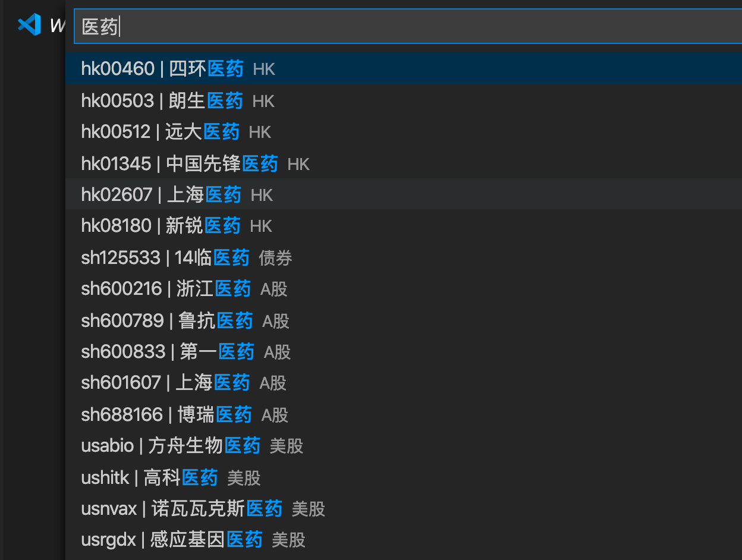Select usabio 方舟生物医药 entry
Image resolution: width=742 pixels, height=560 pixels.
404,445
